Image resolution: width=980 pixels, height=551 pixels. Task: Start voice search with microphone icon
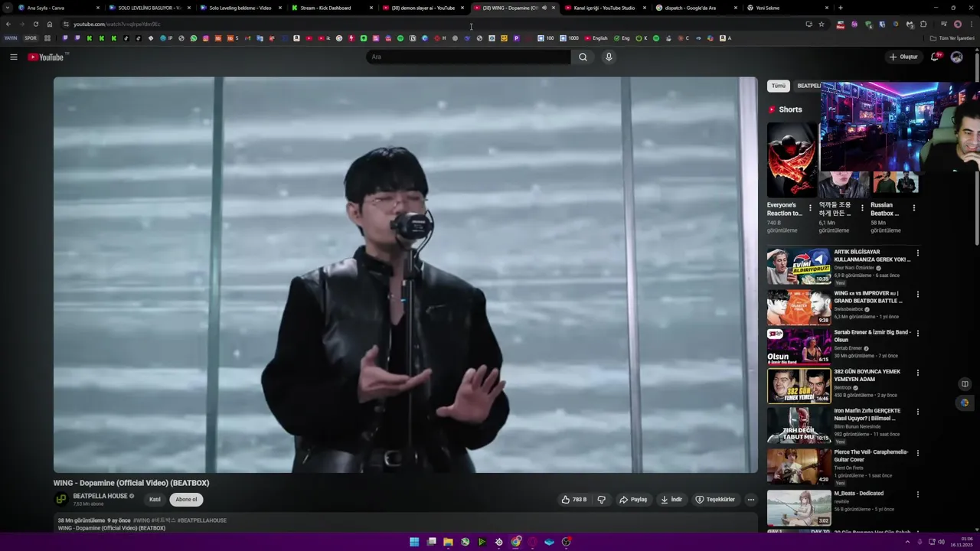[x=609, y=57]
